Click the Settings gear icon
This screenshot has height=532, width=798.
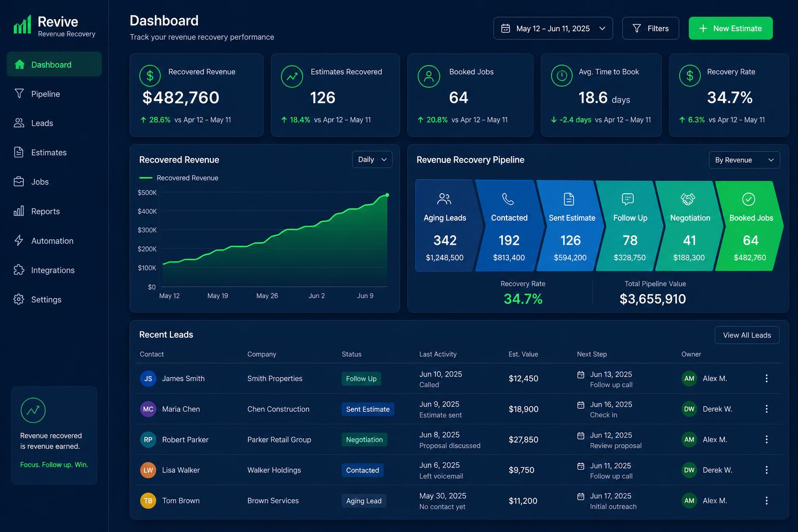coord(19,299)
